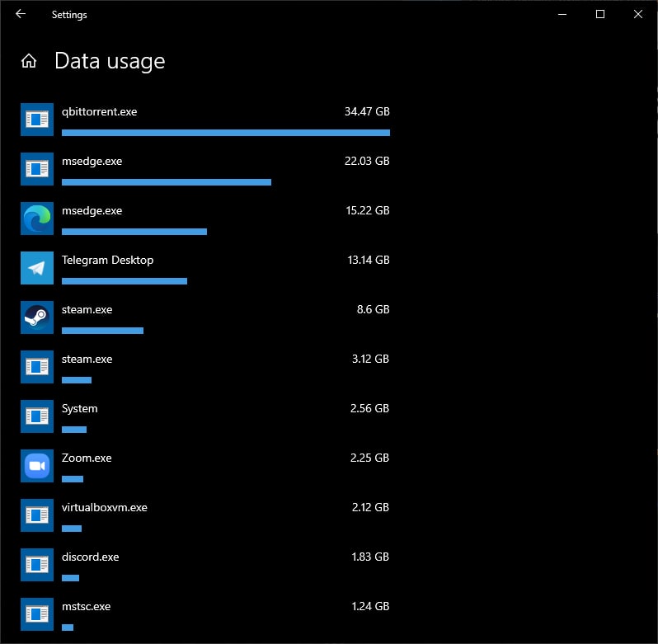Click the 34.47 GB usage value
The width and height of the screenshot is (658, 644).
pos(367,111)
